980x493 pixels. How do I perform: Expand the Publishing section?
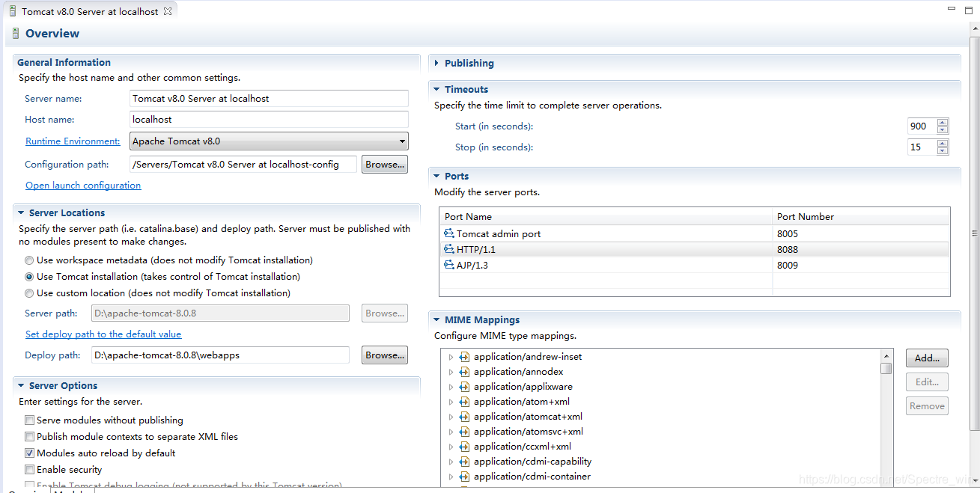436,64
